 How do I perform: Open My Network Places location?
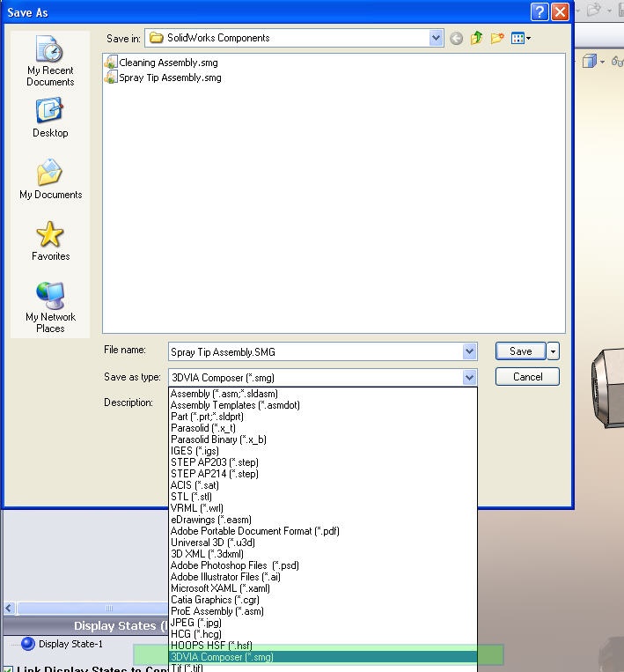(50, 307)
